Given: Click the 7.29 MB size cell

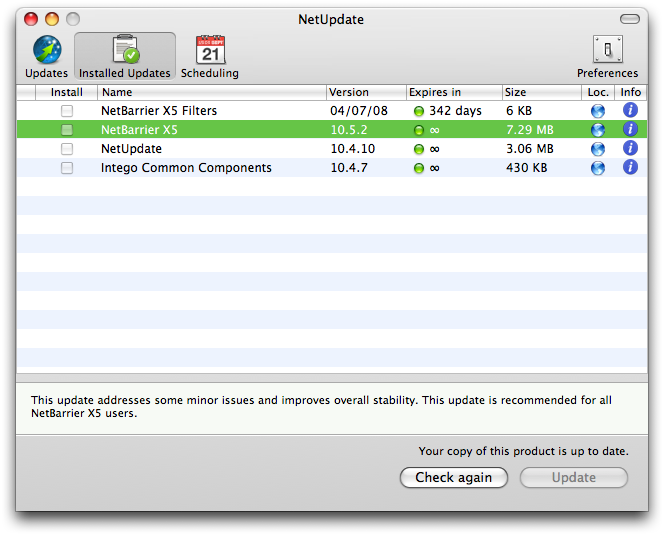Looking at the screenshot, I should click(530, 130).
